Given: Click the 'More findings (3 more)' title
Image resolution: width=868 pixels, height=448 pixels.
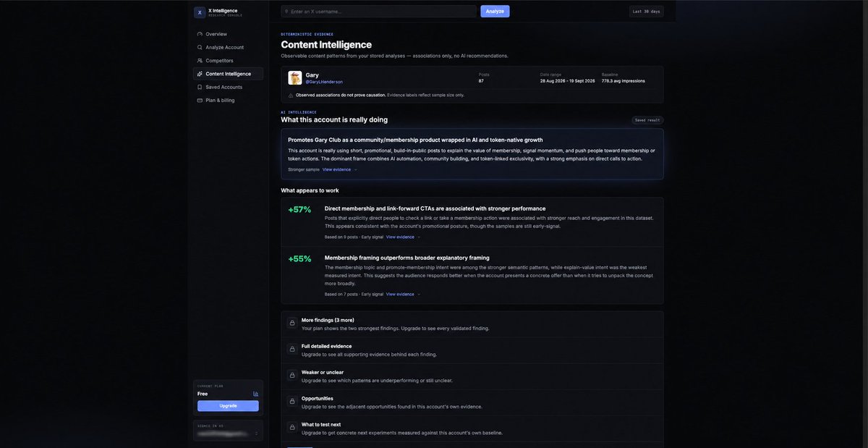Looking at the screenshot, I should click(x=328, y=320).
